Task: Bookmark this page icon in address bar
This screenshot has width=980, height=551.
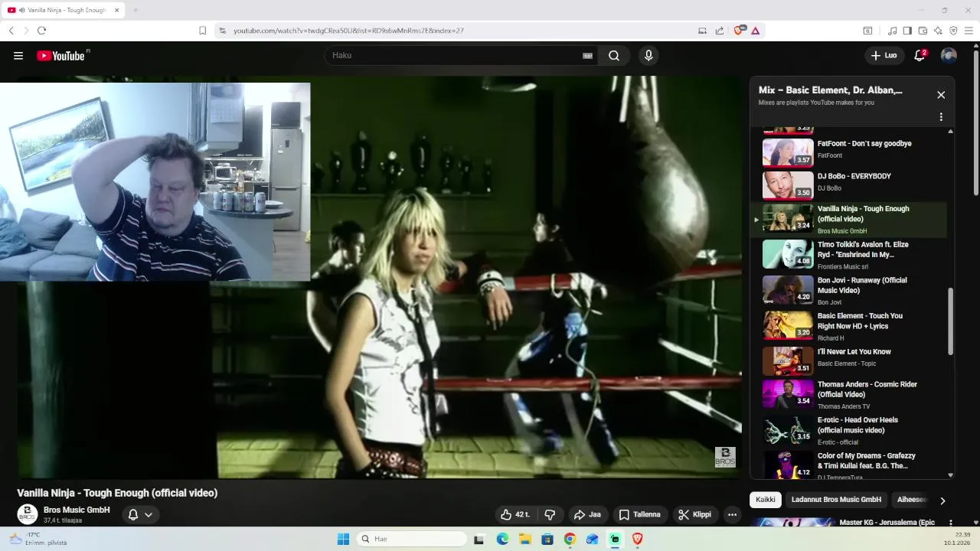Action: (x=202, y=31)
